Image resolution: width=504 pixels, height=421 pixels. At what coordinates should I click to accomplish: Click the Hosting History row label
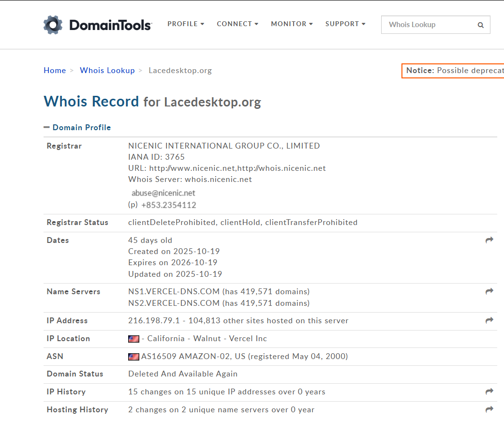coord(77,410)
